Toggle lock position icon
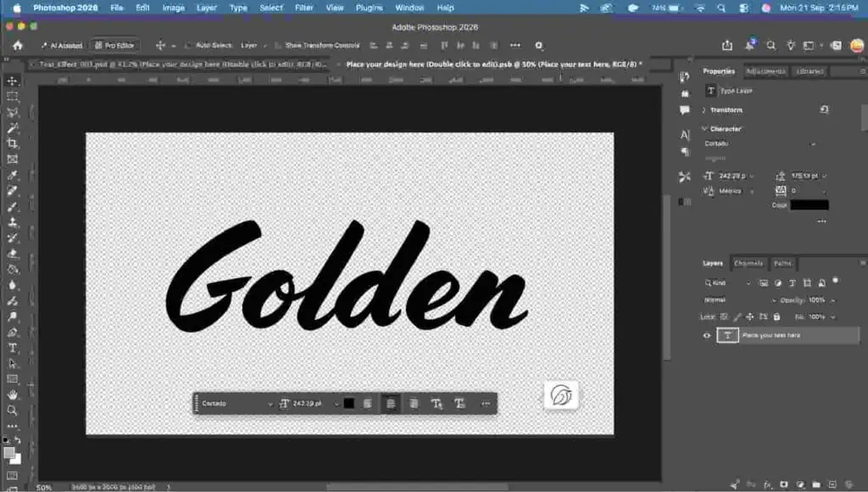The width and height of the screenshot is (868, 492). pyautogui.click(x=749, y=317)
